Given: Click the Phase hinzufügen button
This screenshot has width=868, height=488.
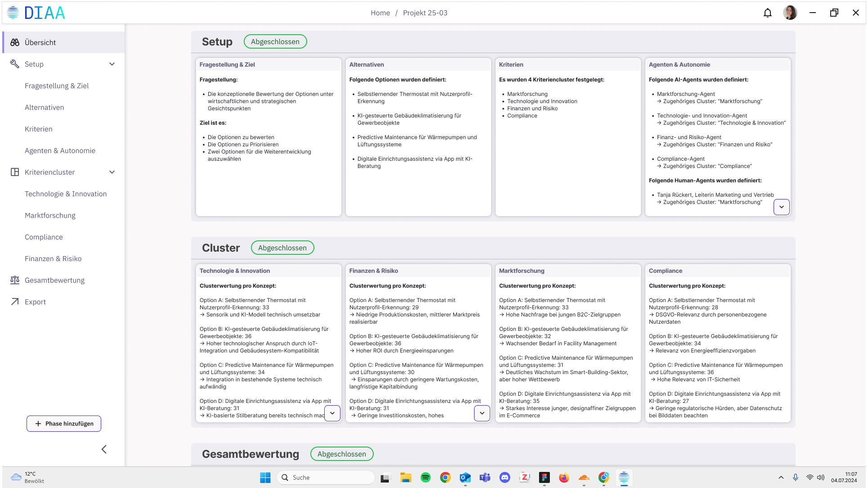Looking at the screenshot, I should 64,424.
